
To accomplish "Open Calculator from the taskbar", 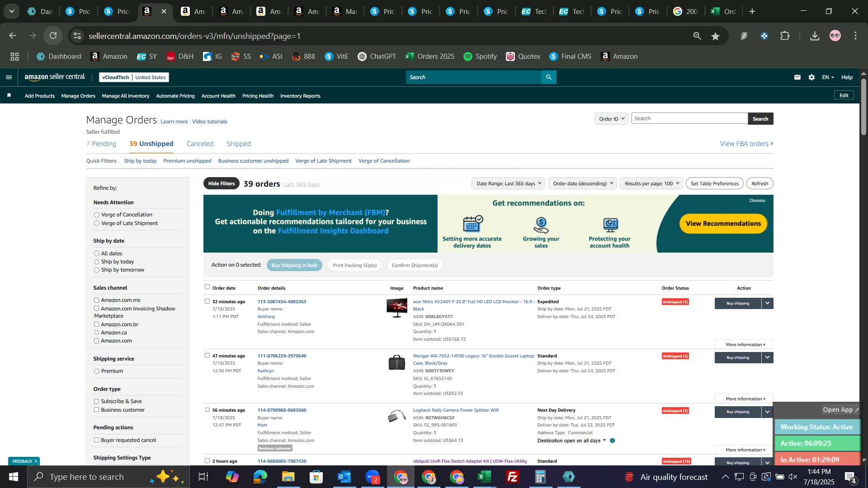I will point(541,477).
